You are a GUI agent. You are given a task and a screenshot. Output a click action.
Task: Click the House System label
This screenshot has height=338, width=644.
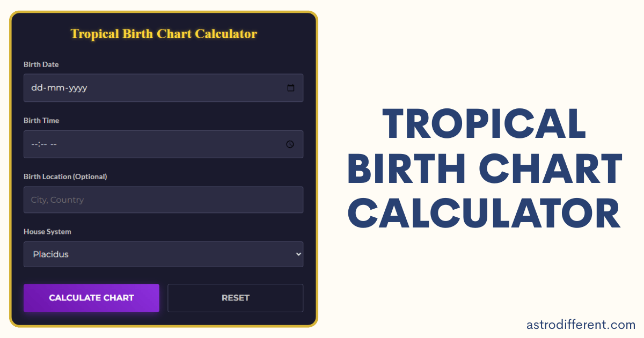tap(47, 232)
